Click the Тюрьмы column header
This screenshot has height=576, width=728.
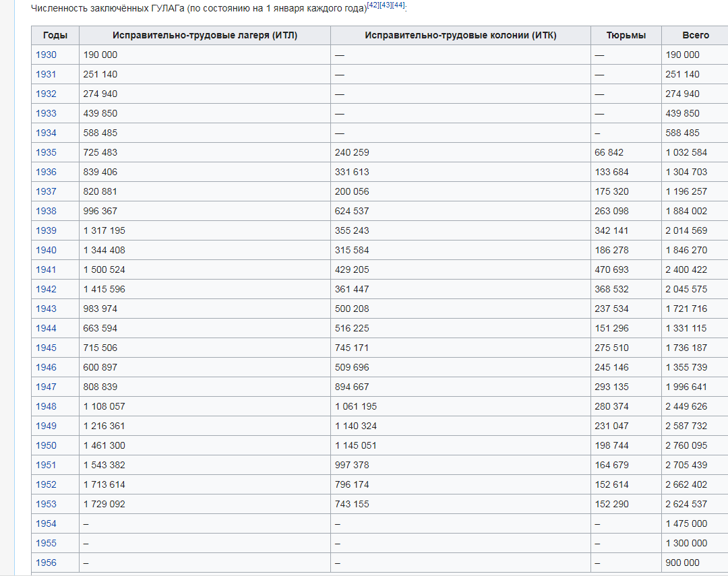click(x=626, y=35)
